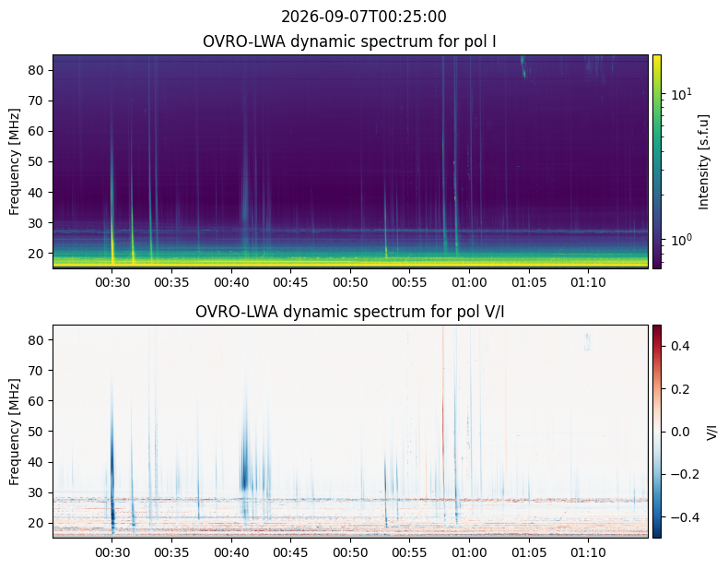The height and width of the screenshot is (569, 728).
Task: Click the bright burst near 00:30 in the top spectrum
Action: 112,219
